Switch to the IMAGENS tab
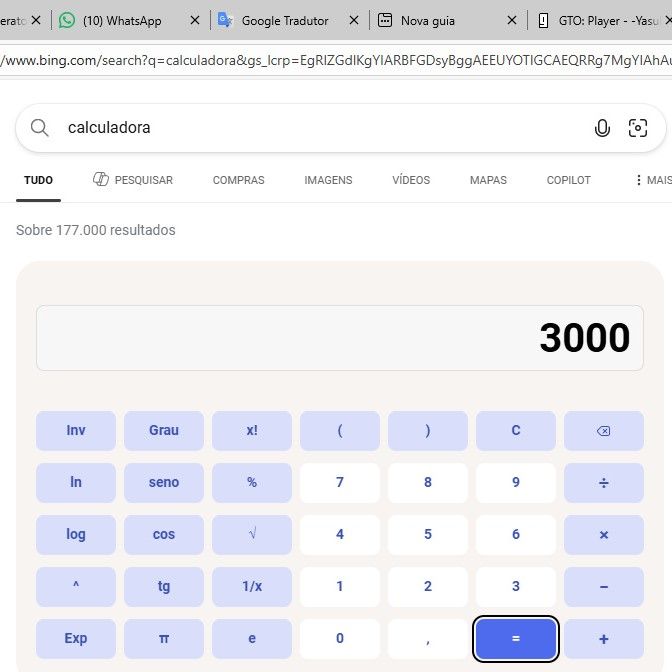The image size is (672, 672). 328,180
